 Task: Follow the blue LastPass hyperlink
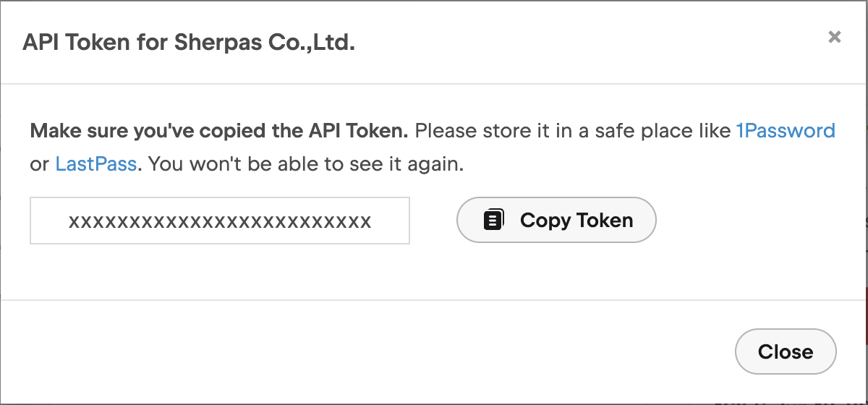click(96, 164)
